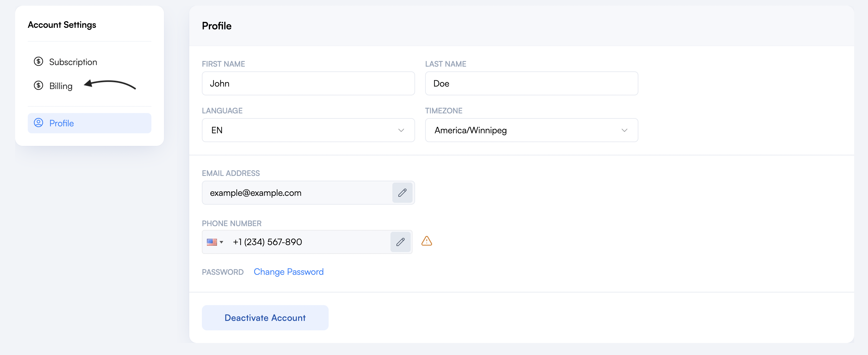
Task: Click the Subscription dollar icon
Action: 38,61
